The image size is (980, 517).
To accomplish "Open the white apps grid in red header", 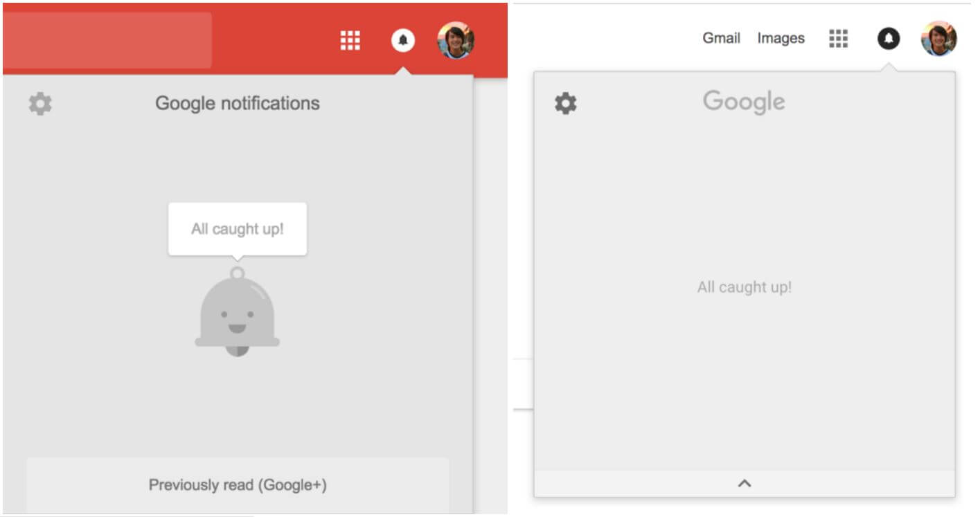I will (x=350, y=41).
